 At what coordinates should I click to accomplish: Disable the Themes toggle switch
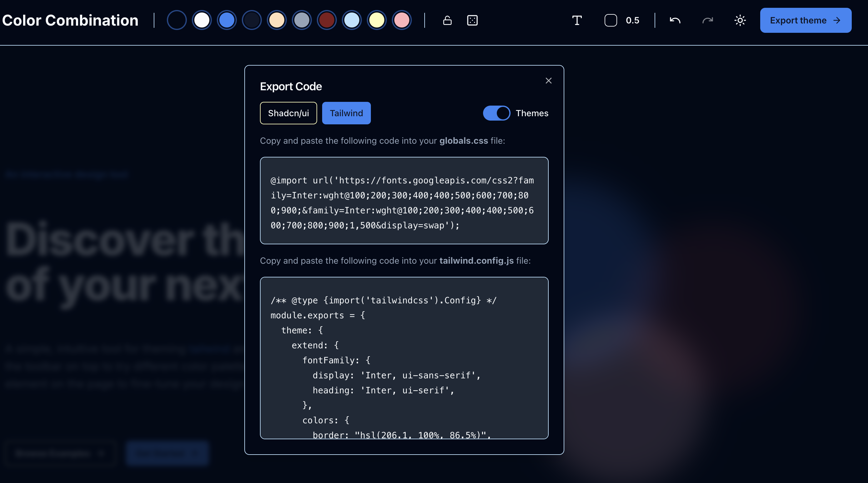[496, 113]
